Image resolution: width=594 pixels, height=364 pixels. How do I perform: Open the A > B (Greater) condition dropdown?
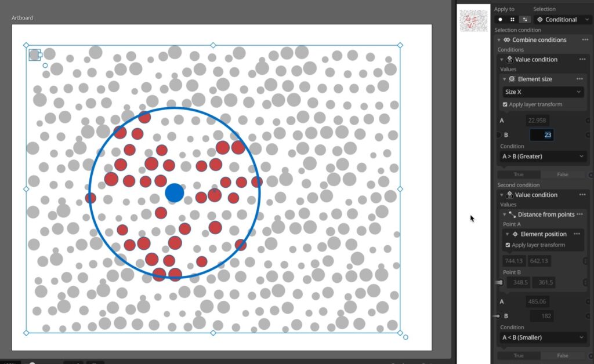coord(542,156)
